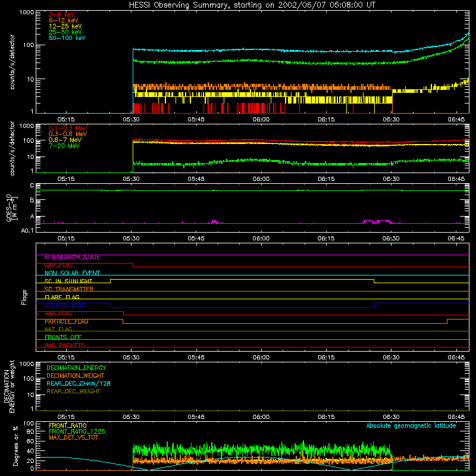Select the ATTENUATOR_STATE flag label
Image resolution: width=476 pixels, height=476 pixels.
point(72,258)
